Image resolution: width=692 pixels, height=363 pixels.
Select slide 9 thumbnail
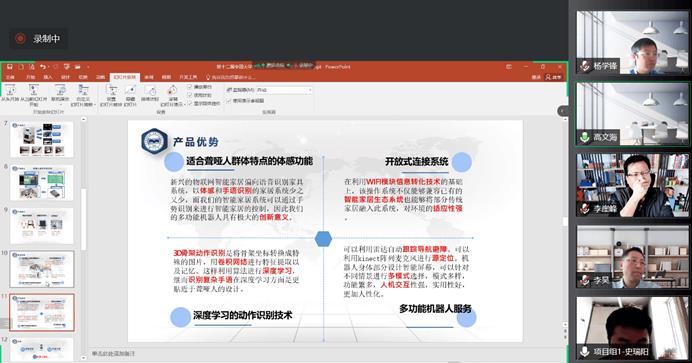coord(42,226)
